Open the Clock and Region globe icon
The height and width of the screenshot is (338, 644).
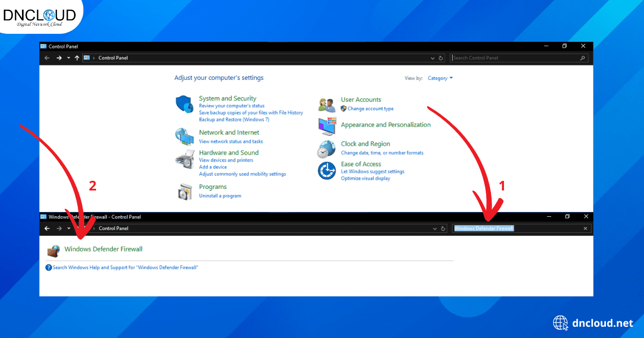[327, 149]
